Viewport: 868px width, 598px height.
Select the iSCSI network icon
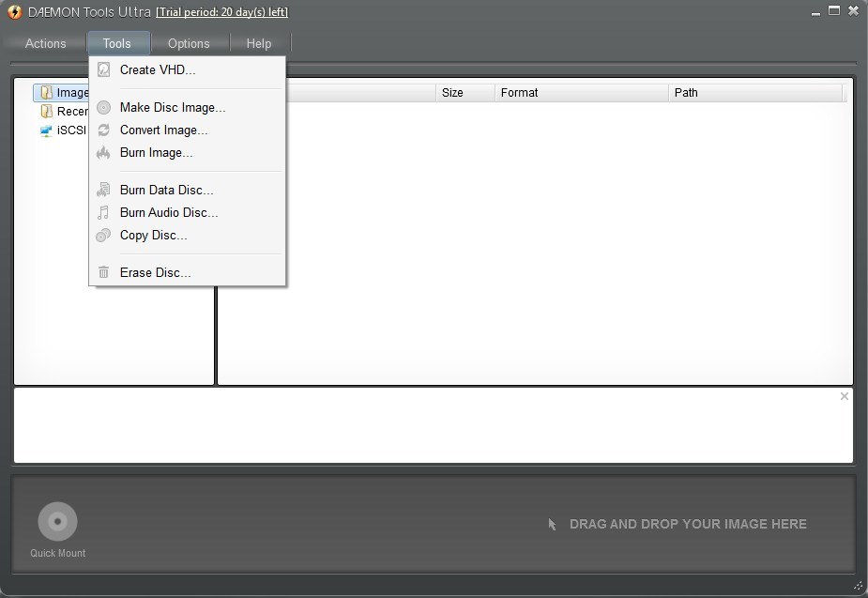(x=45, y=130)
